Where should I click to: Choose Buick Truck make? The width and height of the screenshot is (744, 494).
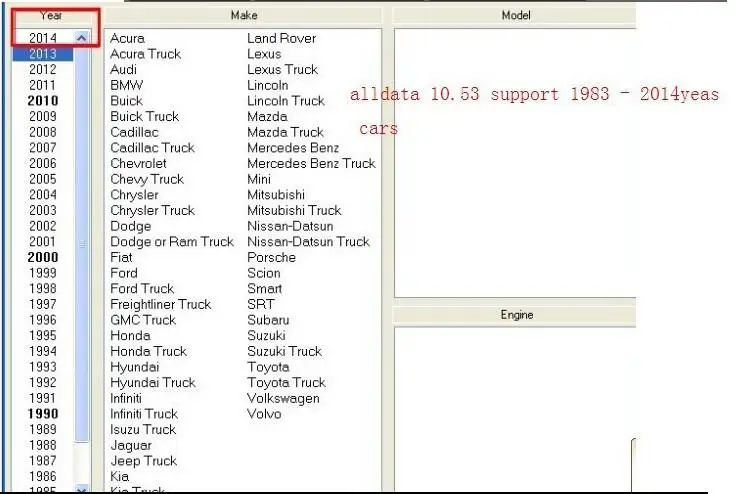point(144,116)
